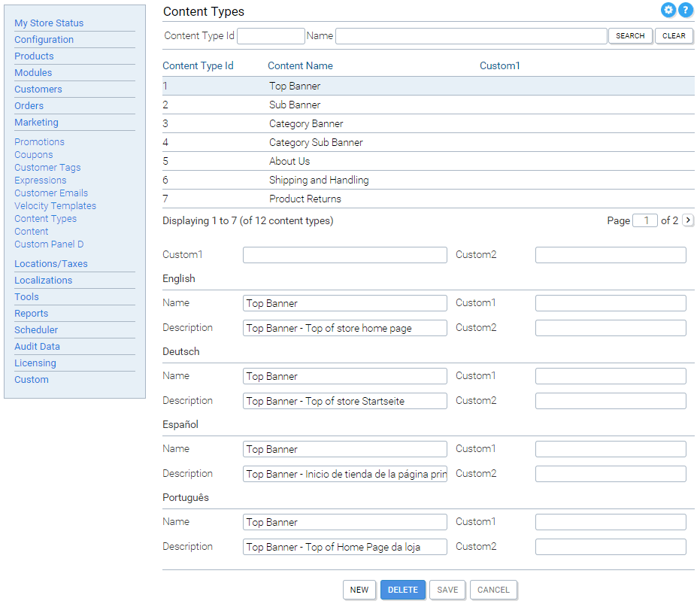
Task: Click the CANCEL button
Action: [x=493, y=590]
